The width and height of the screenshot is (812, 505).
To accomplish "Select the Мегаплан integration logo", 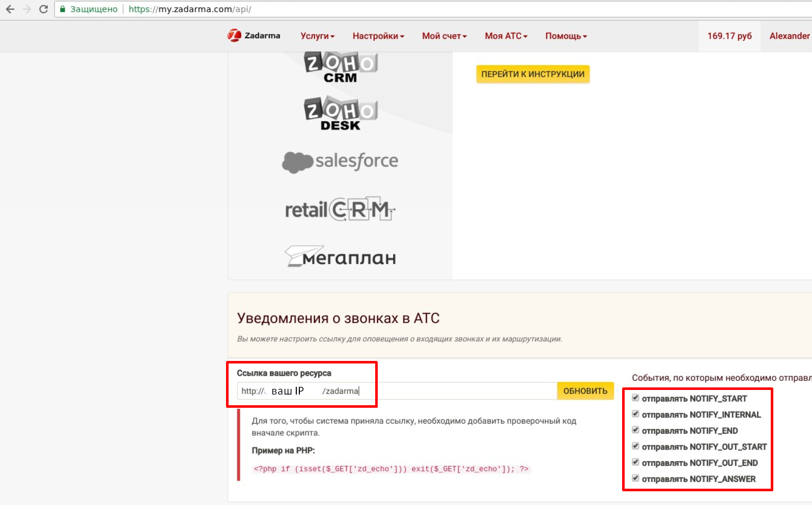I will pos(340,256).
